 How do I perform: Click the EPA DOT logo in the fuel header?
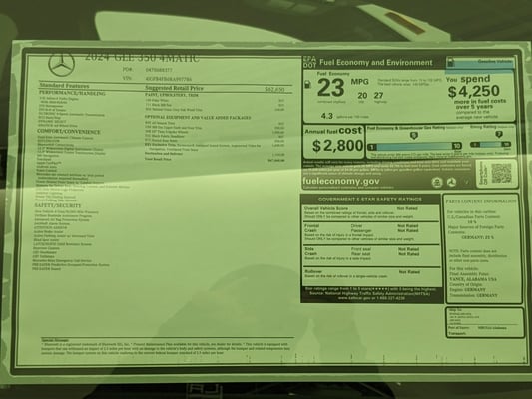point(309,62)
